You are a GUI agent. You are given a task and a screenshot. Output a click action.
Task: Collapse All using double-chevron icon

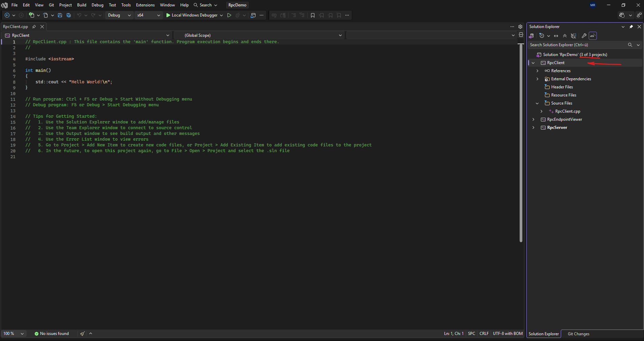pos(565,36)
